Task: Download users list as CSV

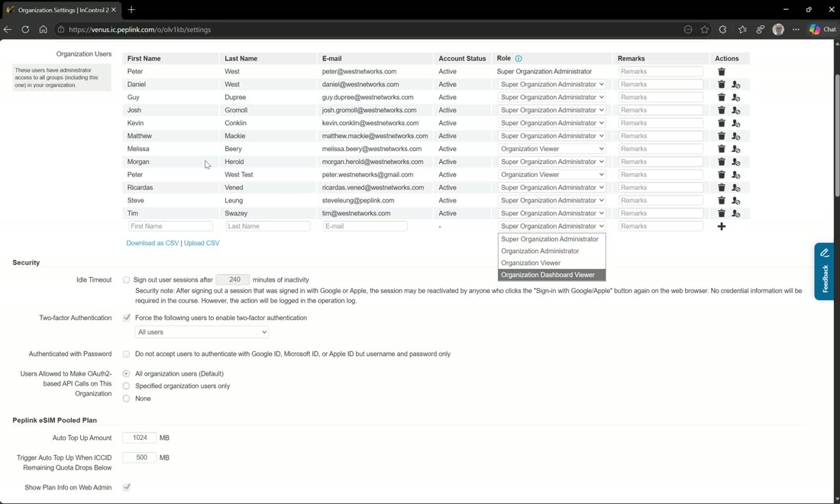Action: (152, 243)
